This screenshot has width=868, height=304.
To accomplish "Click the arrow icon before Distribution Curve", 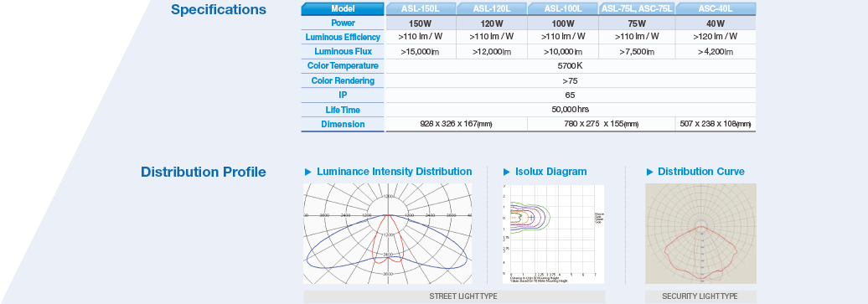I will pyautogui.click(x=650, y=173).
